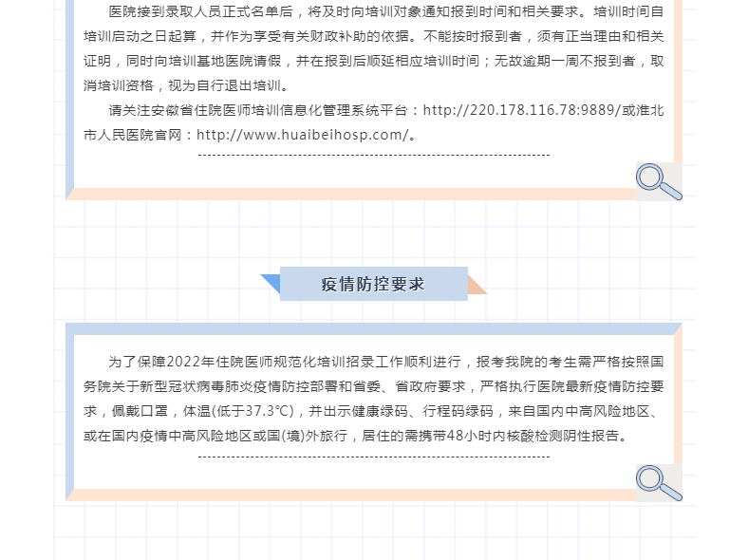Open http://www.huaibeihosp.com/ hospital website link
748x560 pixels.
[x=303, y=135]
